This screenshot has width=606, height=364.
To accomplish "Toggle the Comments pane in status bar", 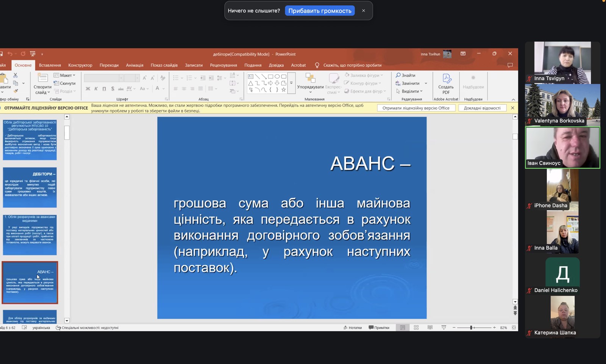I will (379, 328).
